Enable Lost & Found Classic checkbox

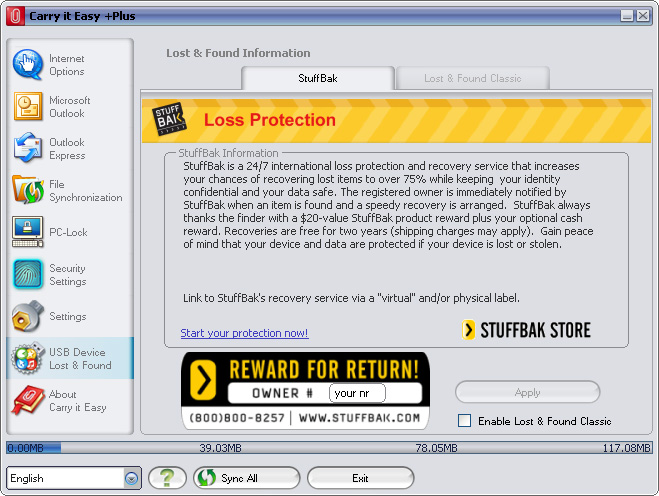coord(464,420)
